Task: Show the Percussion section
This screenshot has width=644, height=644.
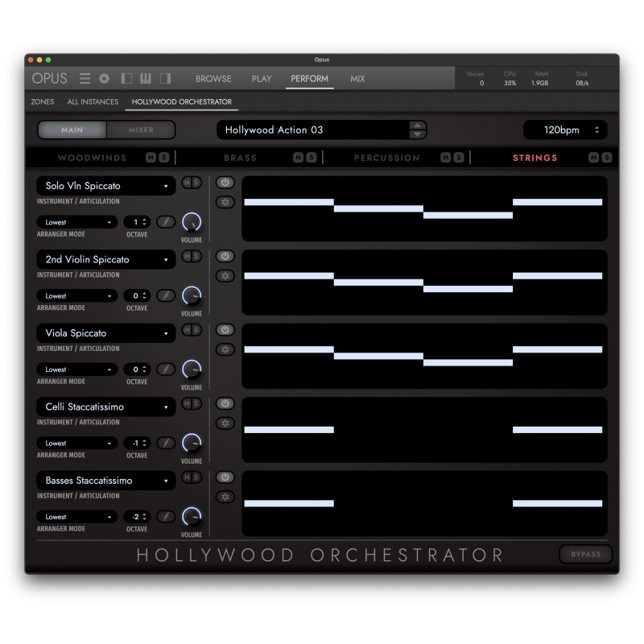Action: click(x=387, y=158)
